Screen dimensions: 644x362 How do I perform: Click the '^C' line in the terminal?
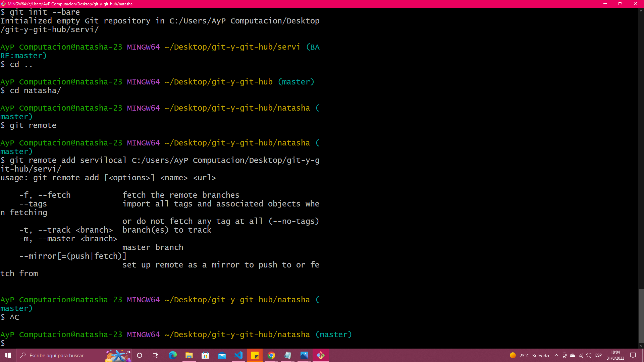point(10,317)
